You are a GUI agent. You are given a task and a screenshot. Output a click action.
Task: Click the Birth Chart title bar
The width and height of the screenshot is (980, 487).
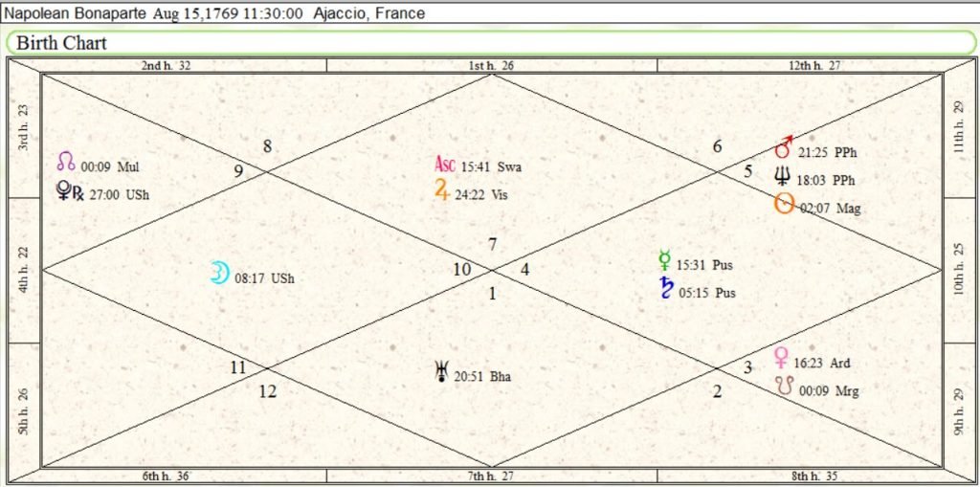490,43
